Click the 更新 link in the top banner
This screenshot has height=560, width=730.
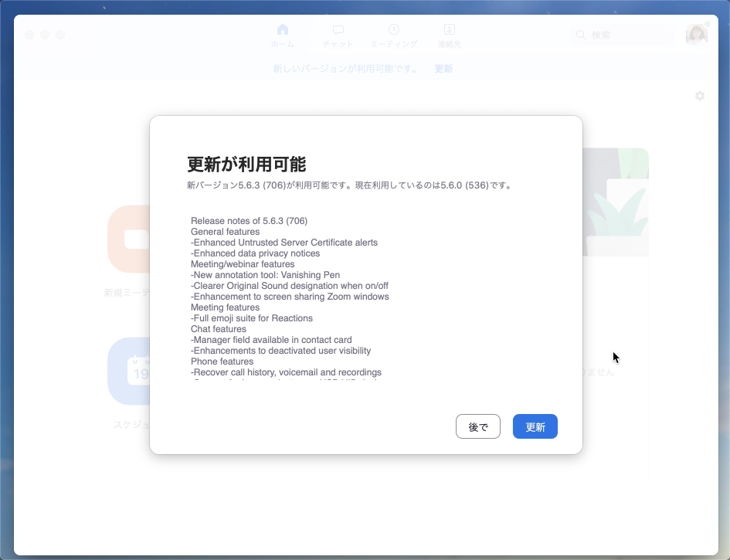[443, 69]
